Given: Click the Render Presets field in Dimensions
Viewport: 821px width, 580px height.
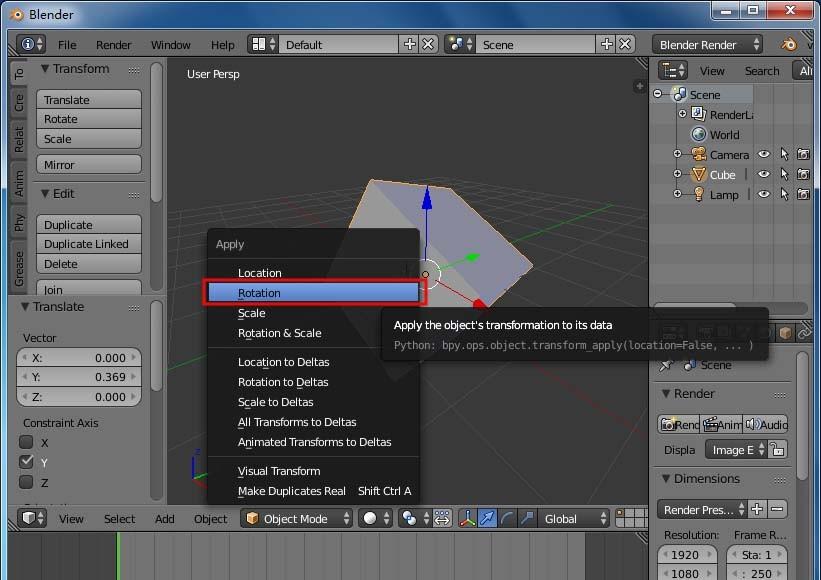Looking at the screenshot, I should point(700,509).
